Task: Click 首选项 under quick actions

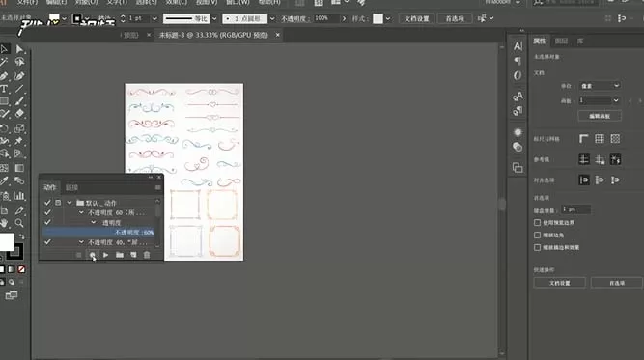Action: click(616, 283)
